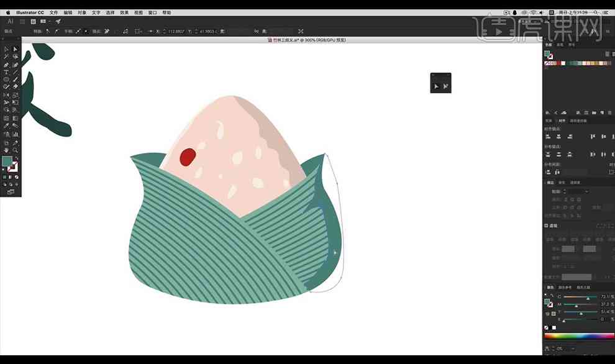
Task: Open the Arrange Documents dropdown
Action: [44, 21]
